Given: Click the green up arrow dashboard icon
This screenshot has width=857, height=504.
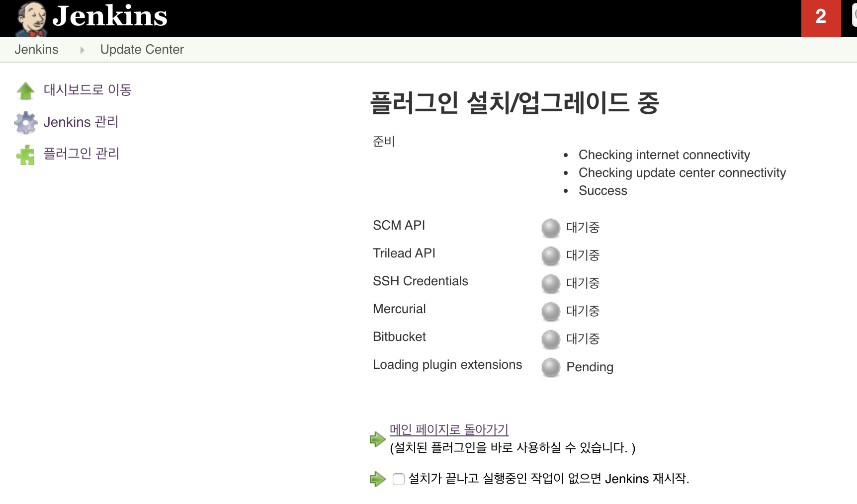Looking at the screenshot, I should (x=25, y=90).
